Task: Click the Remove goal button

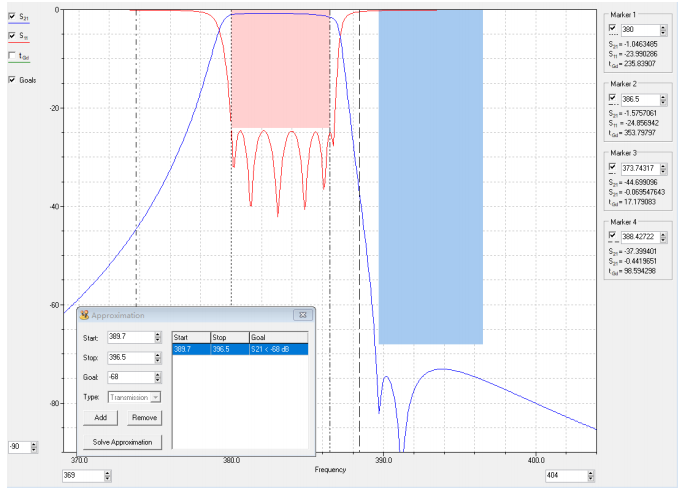Action: [x=144, y=417]
